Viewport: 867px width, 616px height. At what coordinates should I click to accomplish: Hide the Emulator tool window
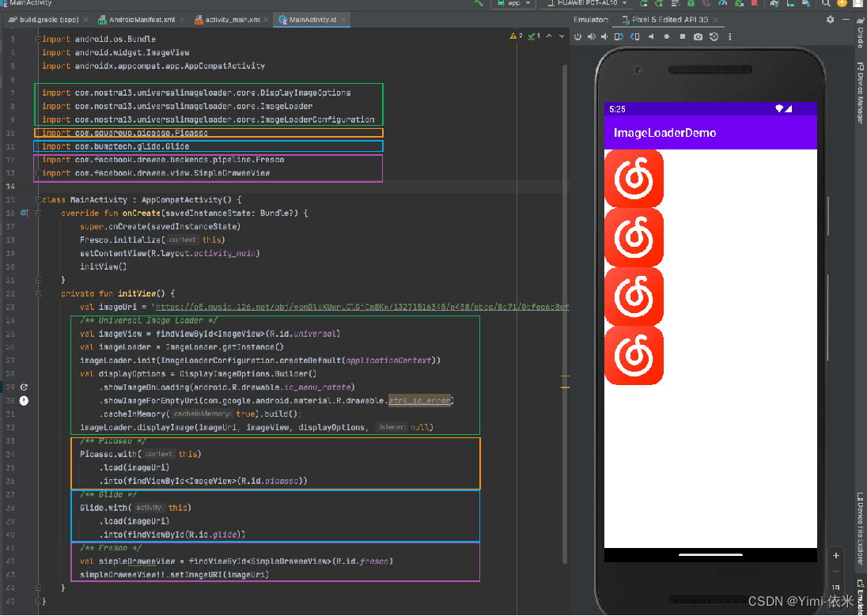tap(846, 19)
